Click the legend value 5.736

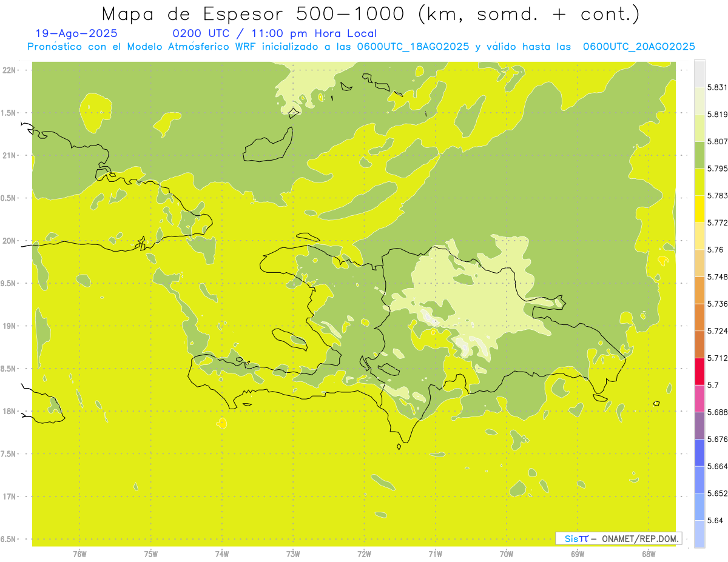[x=717, y=304]
